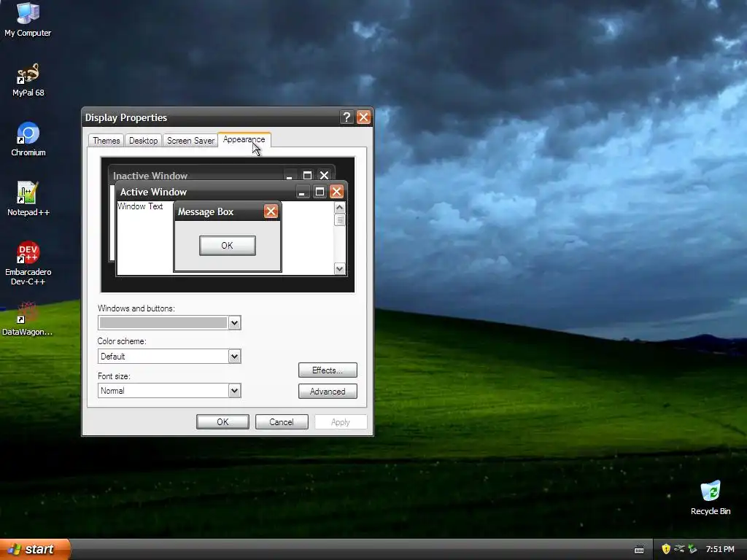The image size is (747, 560).
Task: Select the DataWagon desktop shortcut
Action: click(x=28, y=319)
